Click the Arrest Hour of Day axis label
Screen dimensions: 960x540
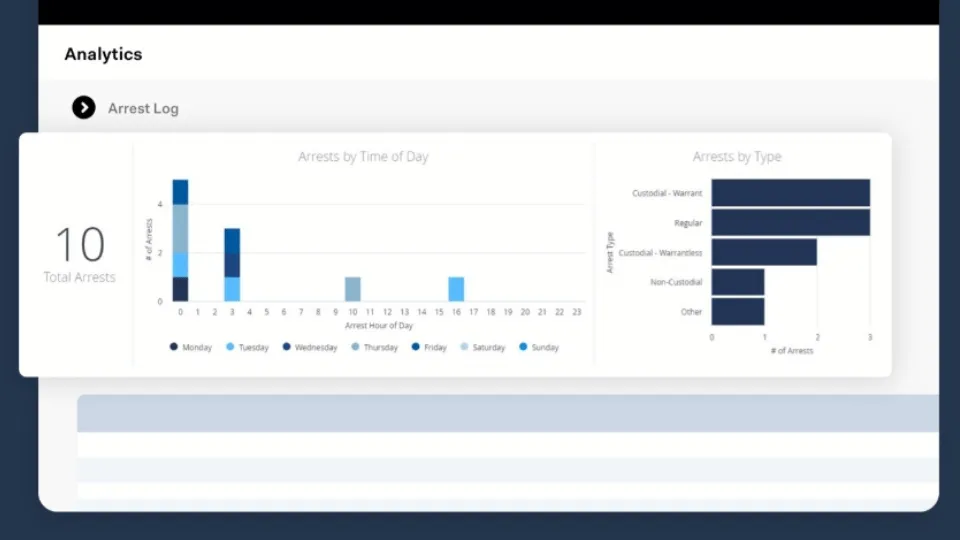(379, 326)
